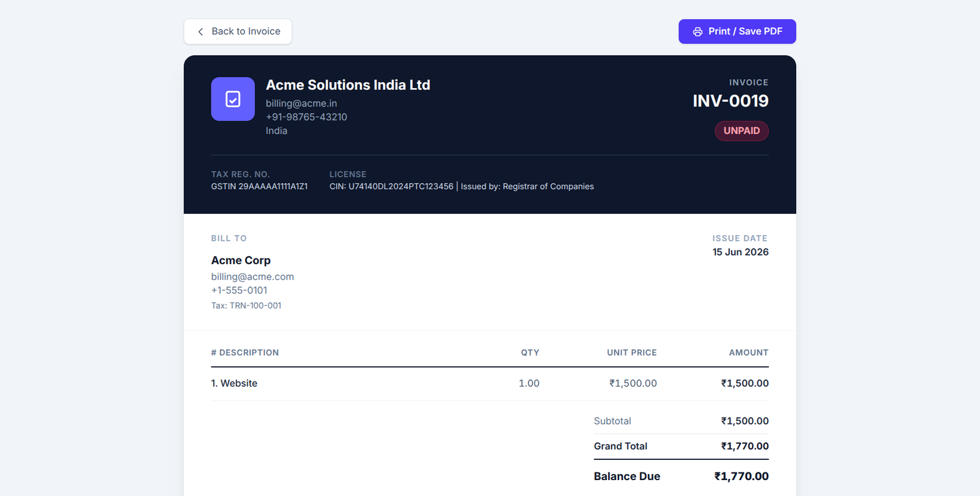Image resolution: width=980 pixels, height=496 pixels.
Task: Click the Acme Solutions company logo icon
Action: pyautogui.click(x=233, y=99)
